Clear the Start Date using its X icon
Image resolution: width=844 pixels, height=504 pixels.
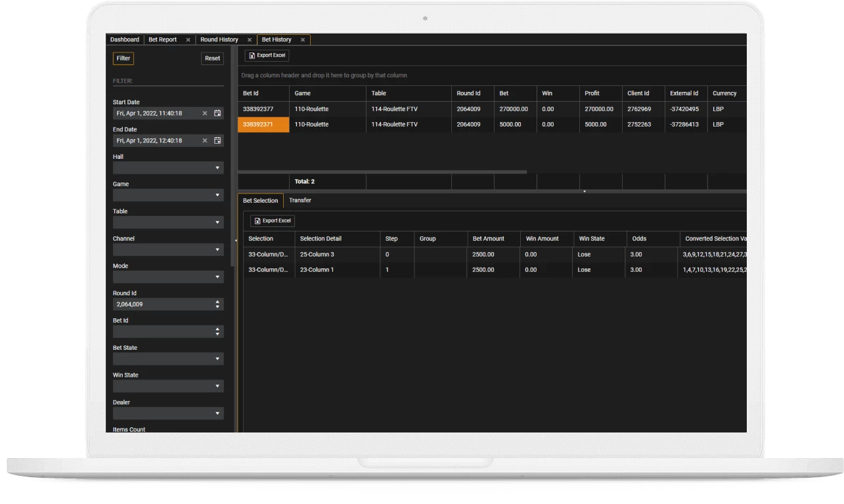tap(204, 113)
